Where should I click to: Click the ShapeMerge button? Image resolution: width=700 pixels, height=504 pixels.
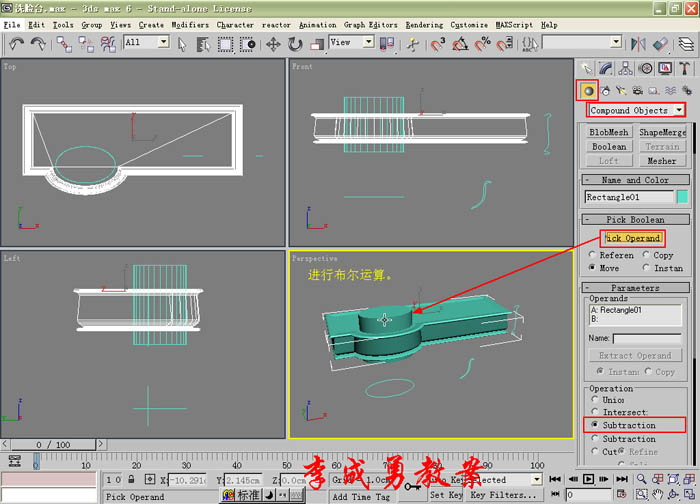point(662,132)
